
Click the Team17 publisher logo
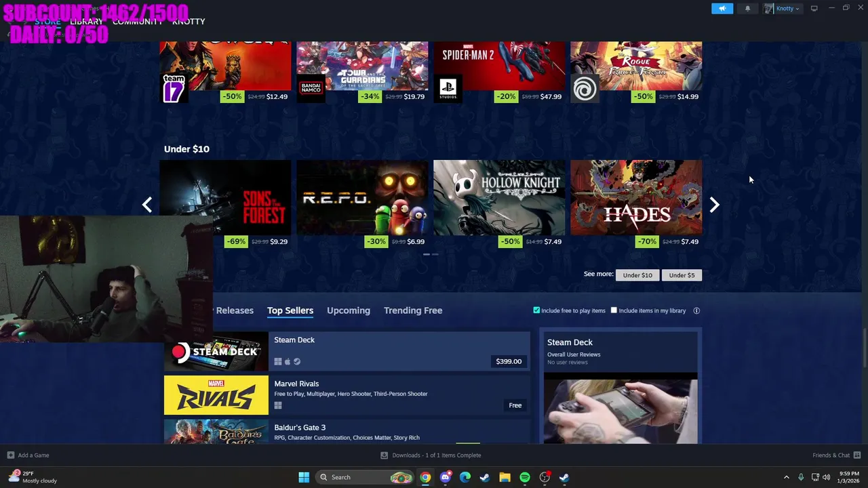[x=174, y=88]
